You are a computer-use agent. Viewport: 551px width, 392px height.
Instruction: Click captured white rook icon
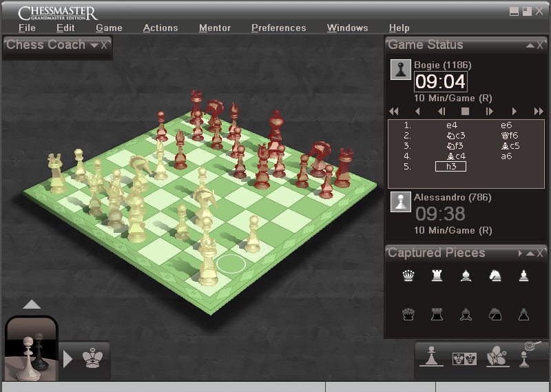[x=437, y=276]
